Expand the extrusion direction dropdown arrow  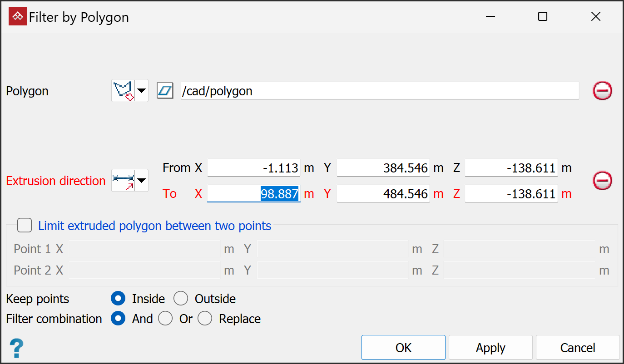[x=142, y=181]
